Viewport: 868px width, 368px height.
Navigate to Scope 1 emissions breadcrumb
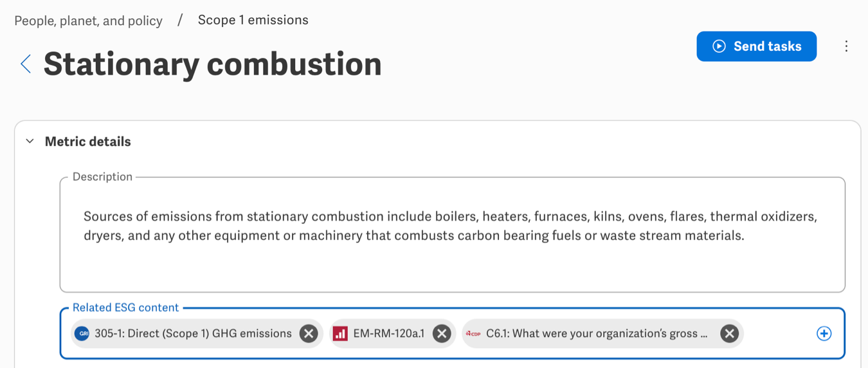(x=253, y=20)
